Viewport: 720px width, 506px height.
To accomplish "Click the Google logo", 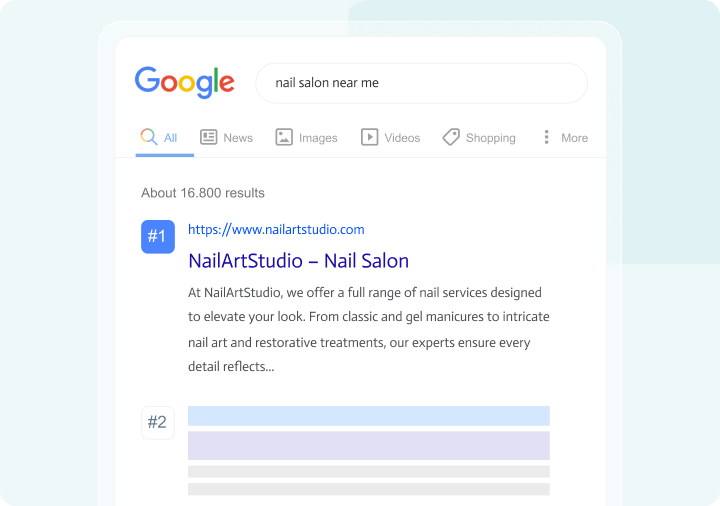I will tap(185, 83).
